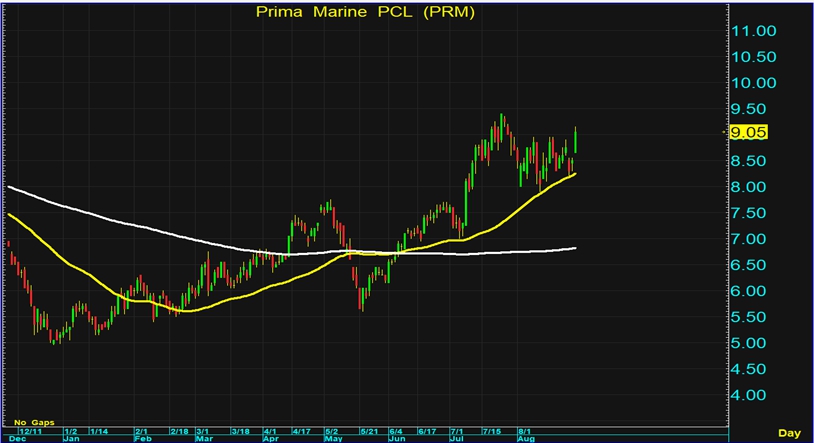
Task: Click the 10.50 price axis label
Action: pos(753,57)
